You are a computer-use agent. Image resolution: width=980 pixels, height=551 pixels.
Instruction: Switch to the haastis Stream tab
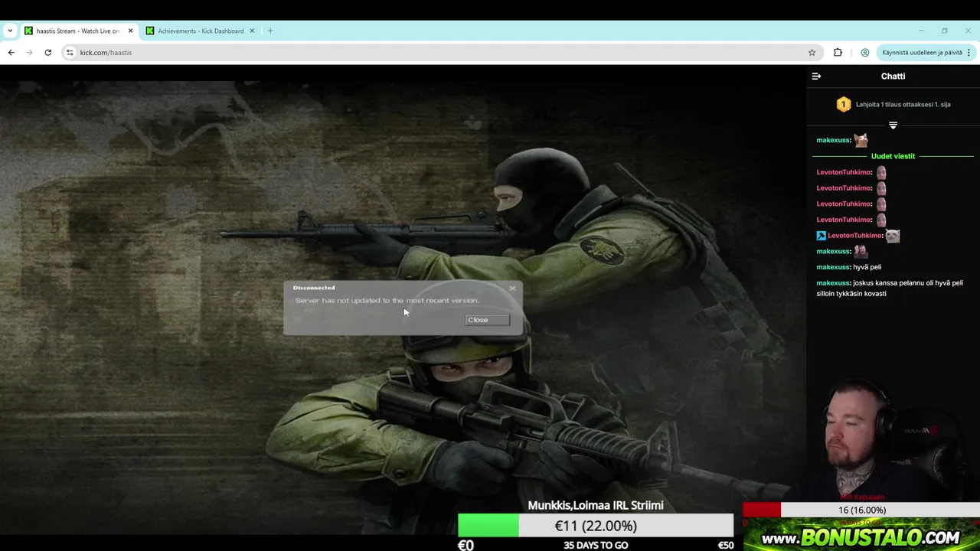pos(78,31)
